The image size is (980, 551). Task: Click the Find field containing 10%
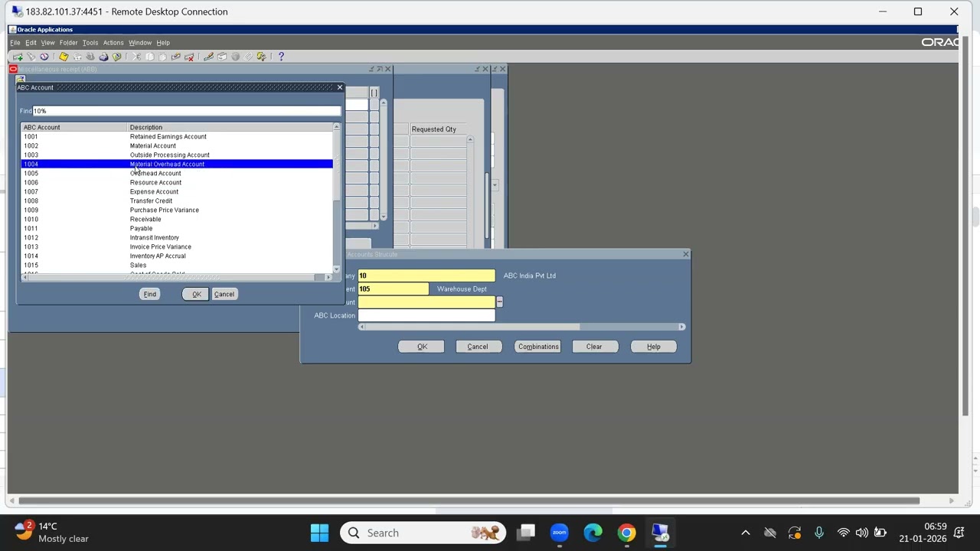coord(186,111)
